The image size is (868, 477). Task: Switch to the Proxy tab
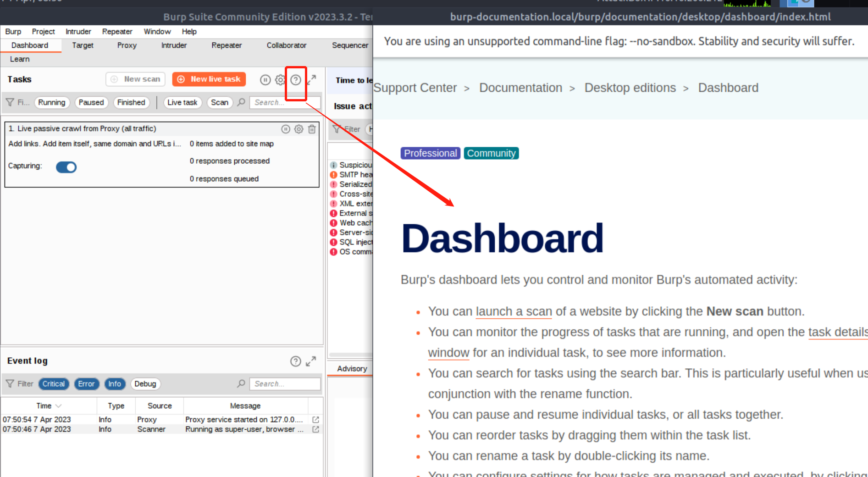coord(127,45)
